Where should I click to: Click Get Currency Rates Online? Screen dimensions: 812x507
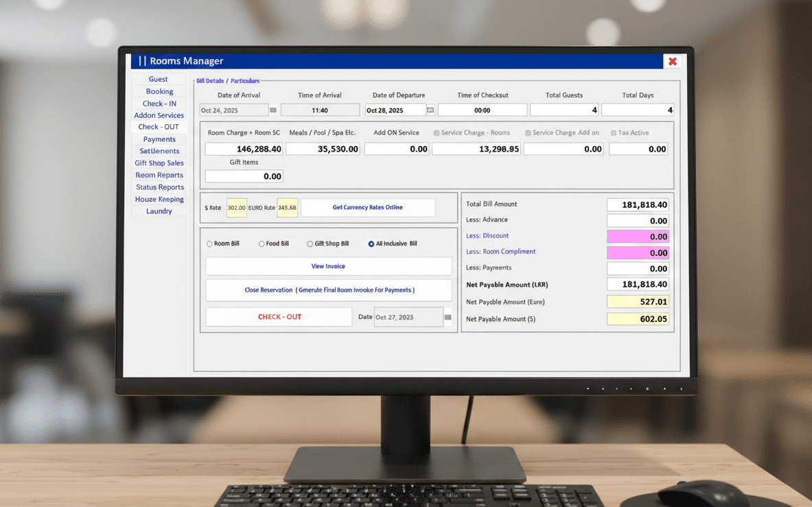[368, 207]
